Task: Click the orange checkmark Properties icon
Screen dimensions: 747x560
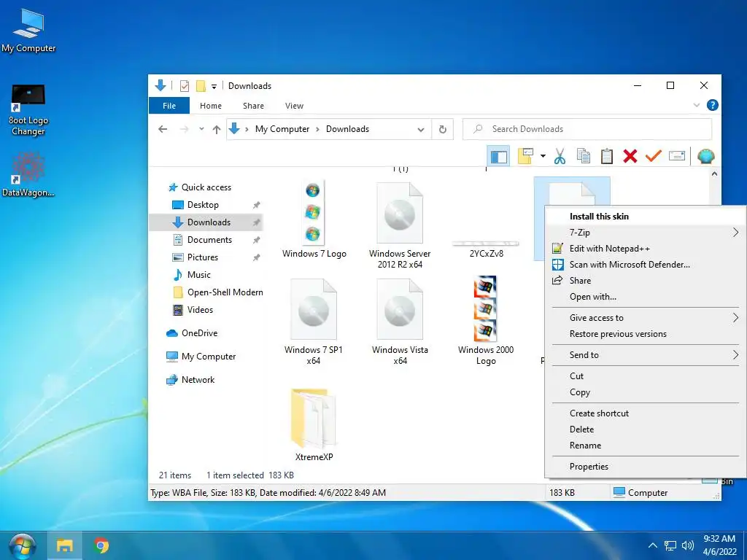Action: [x=653, y=156]
